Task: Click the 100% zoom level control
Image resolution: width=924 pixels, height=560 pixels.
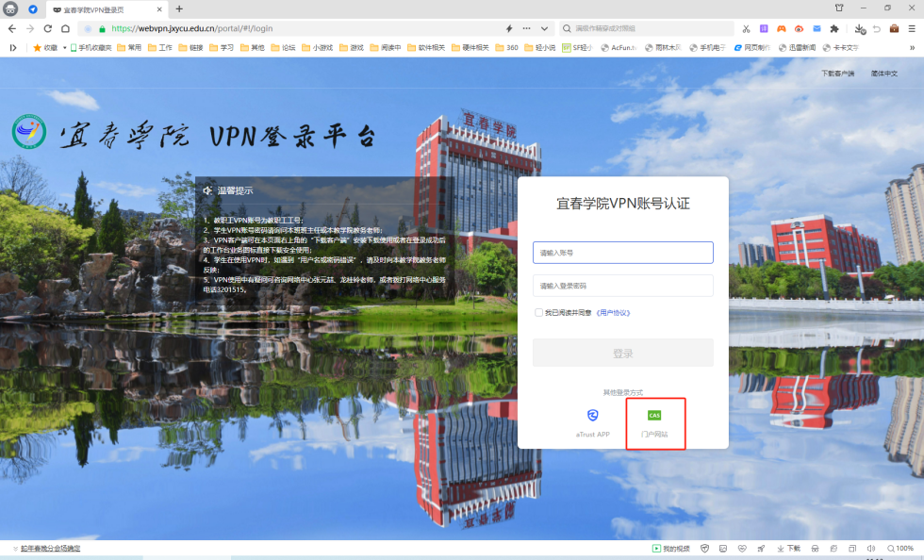Action: [903, 548]
